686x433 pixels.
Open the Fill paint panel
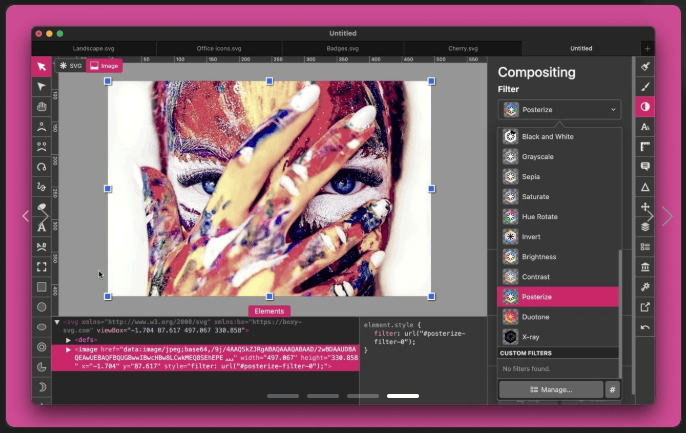[x=645, y=66]
